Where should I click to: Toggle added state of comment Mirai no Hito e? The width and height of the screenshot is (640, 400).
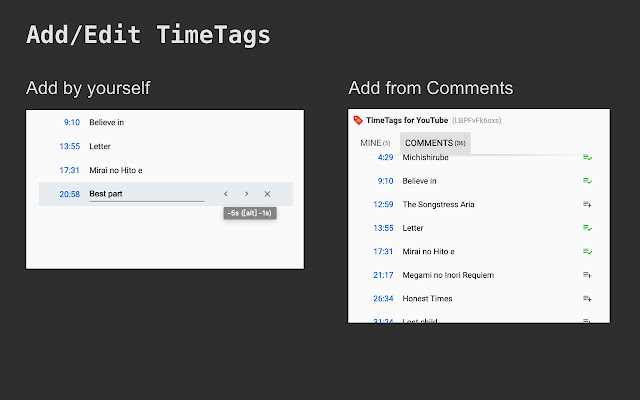coord(588,251)
